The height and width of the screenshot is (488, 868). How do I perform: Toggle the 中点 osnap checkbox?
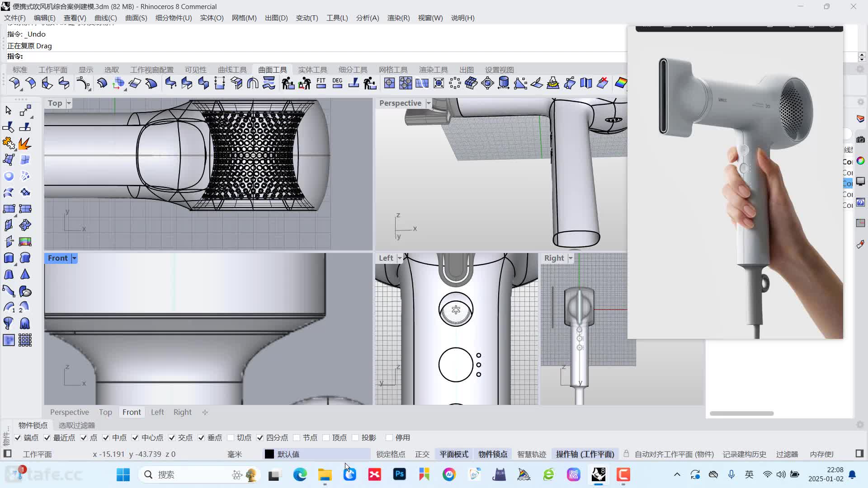click(x=106, y=437)
